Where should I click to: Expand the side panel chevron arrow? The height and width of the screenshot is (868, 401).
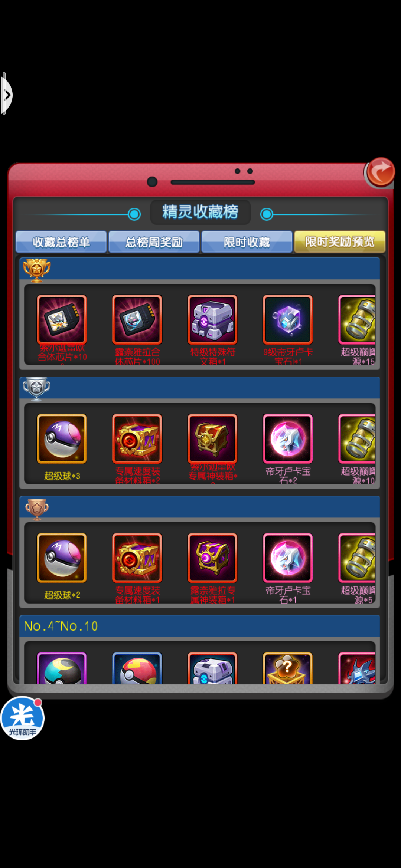tap(7, 95)
